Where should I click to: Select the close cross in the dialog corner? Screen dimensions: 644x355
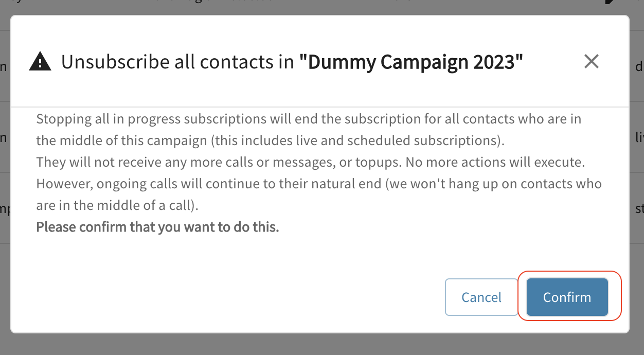pyautogui.click(x=591, y=61)
